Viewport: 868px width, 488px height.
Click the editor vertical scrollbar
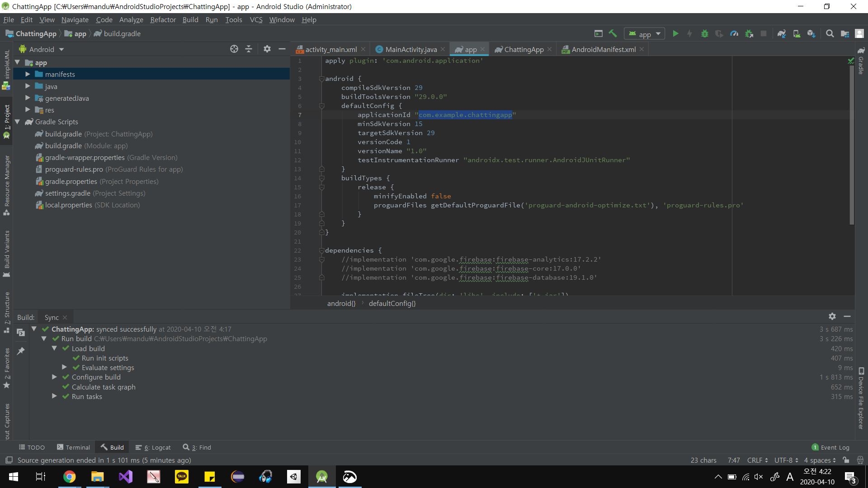852,145
